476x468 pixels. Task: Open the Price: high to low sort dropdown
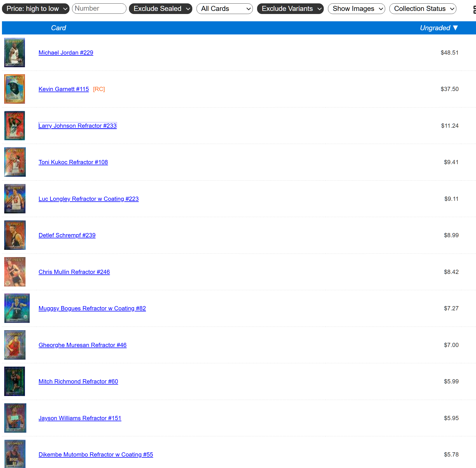(x=36, y=9)
